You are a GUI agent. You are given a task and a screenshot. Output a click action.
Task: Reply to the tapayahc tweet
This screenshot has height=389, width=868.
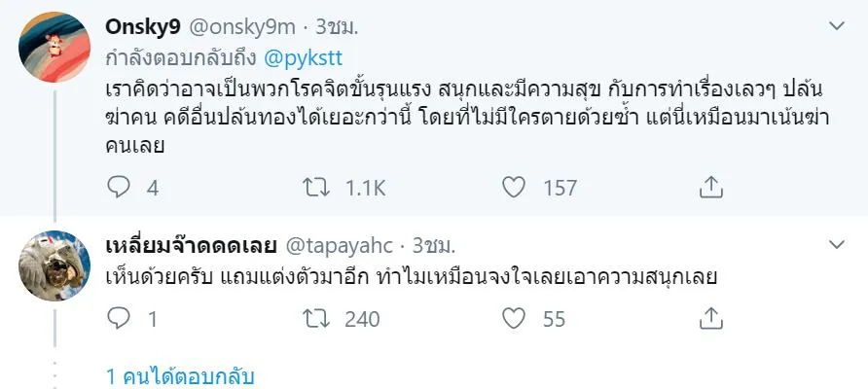point(118,317)
